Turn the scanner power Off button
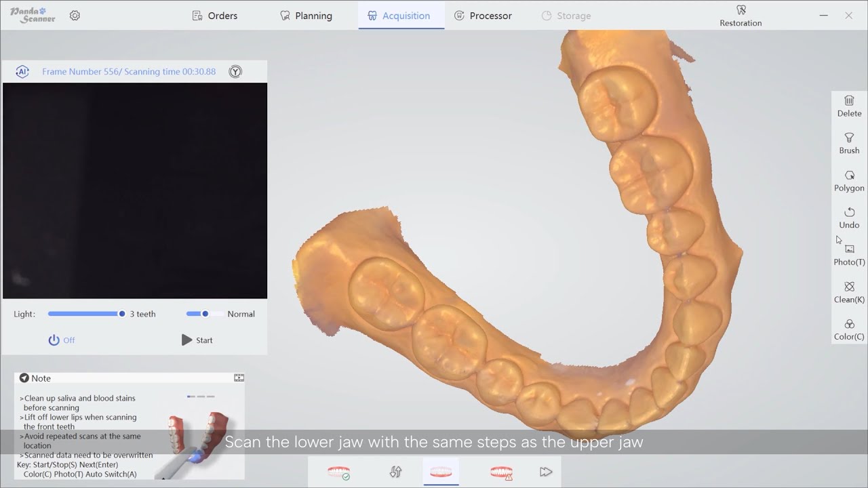The image size is (868, 488). [x=62, y=340]
